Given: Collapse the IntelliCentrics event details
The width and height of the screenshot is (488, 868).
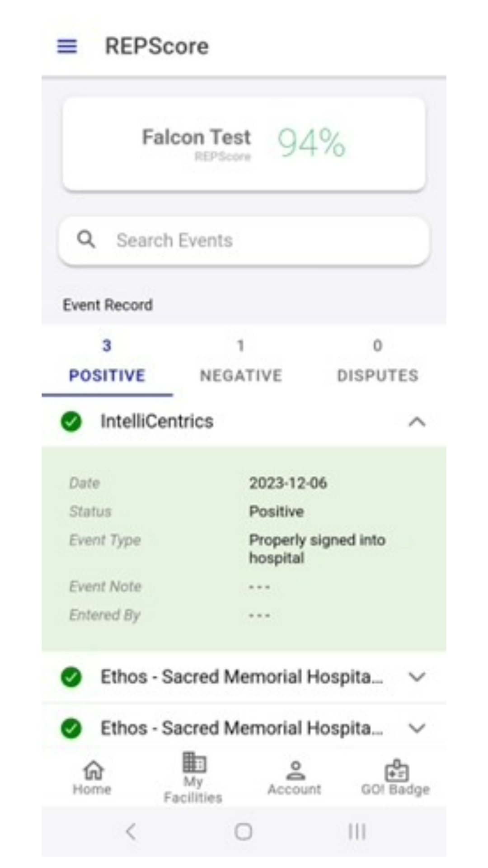Looking at the screenshot, I should tap(417, 422).
